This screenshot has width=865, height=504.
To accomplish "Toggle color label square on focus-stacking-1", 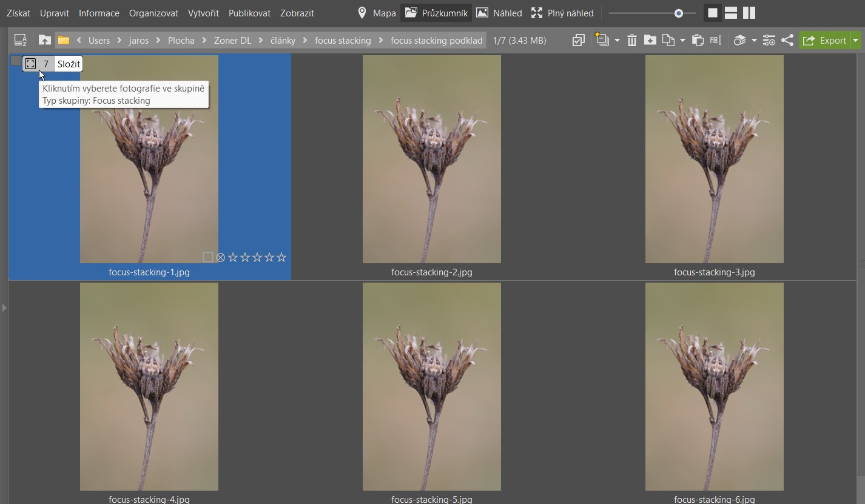I will (208, 257).
